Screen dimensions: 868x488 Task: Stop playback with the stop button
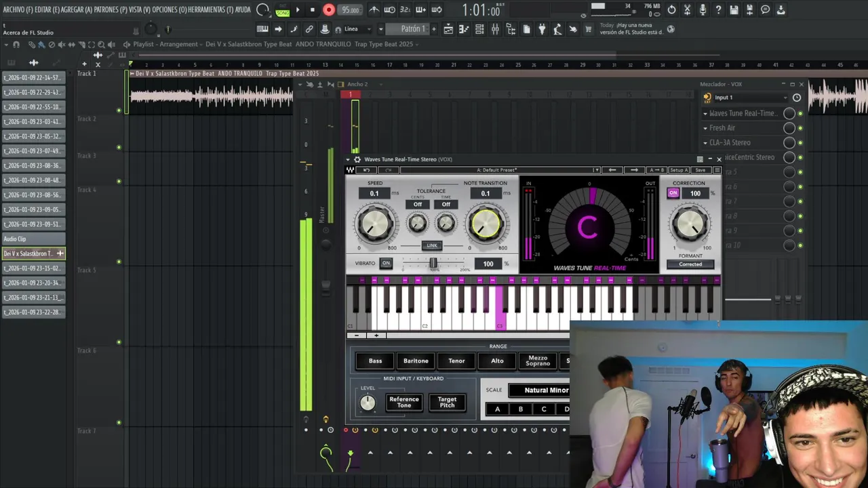(312, 9)
